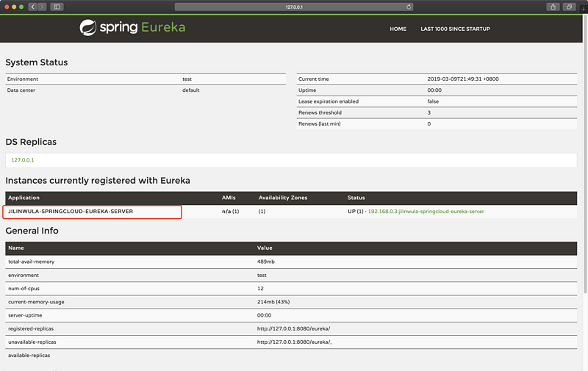Select registered-replicas URL http://127.0.0.1:8080/eureka/

pyautogui.click(x=293, y=328)
